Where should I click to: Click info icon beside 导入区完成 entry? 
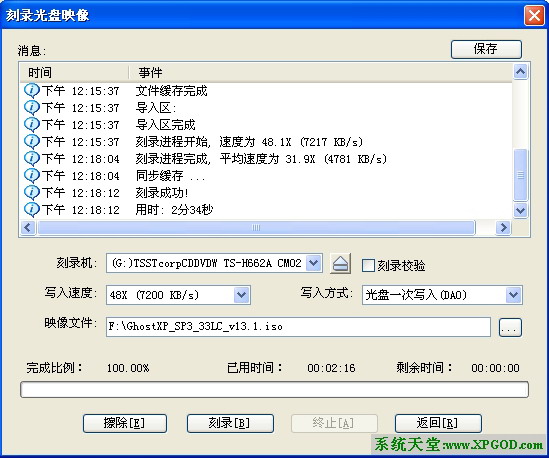(x=32, y=125)
